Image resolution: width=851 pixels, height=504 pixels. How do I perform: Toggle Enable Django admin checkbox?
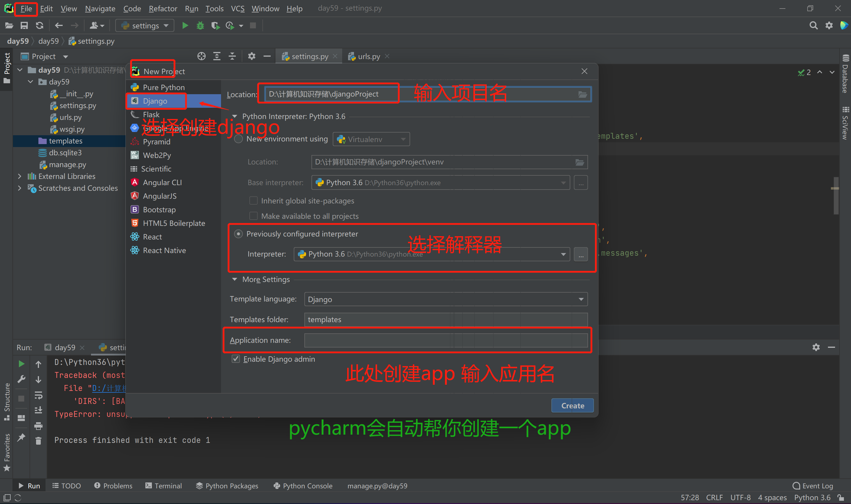[236, 359]
